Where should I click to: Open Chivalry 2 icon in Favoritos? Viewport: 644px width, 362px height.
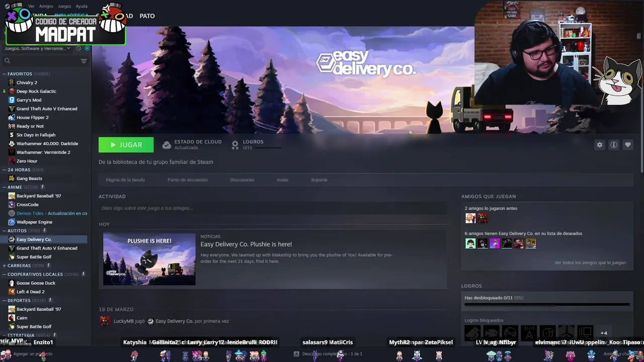click(x=12, y=82)
